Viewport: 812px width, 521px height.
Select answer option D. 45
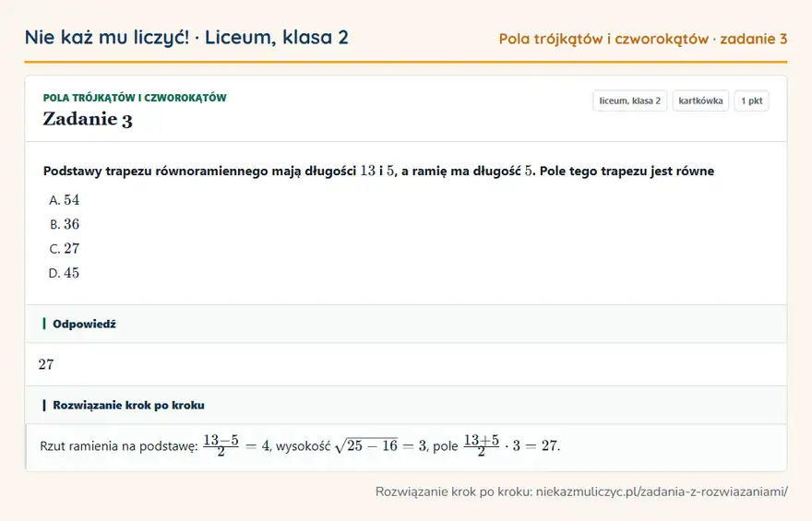(x=65, y=273)
